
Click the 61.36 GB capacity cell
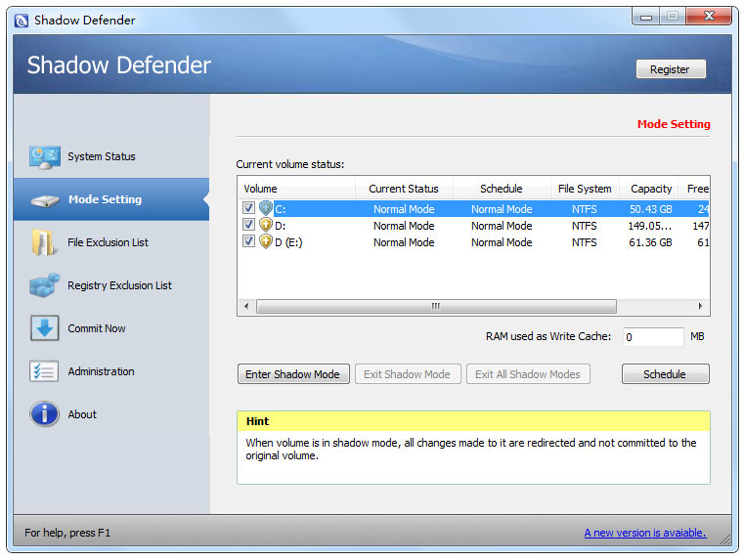point(650,242)
